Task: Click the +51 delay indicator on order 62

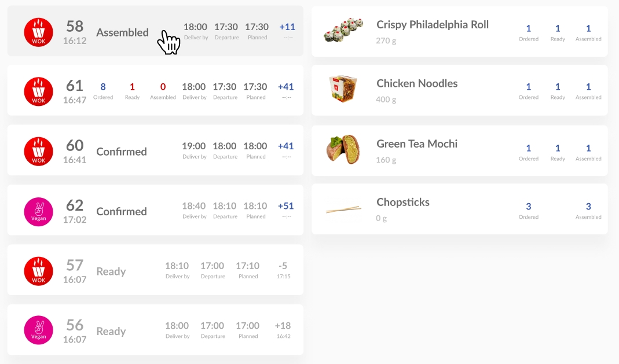Action: [x=286, y=206]
